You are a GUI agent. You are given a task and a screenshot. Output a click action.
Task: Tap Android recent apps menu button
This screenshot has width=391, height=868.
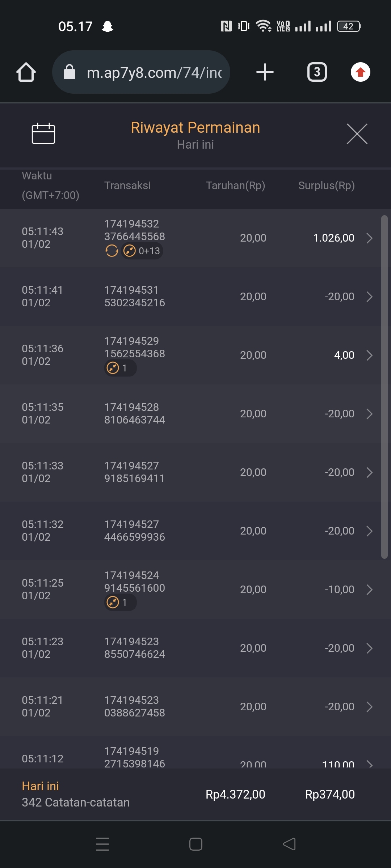[102, 844]
